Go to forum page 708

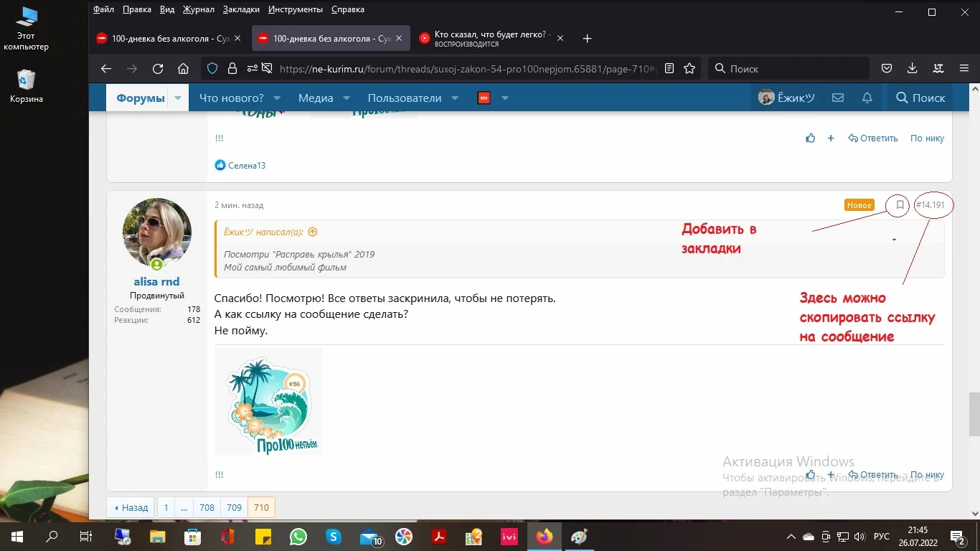click(x=207, y=507)
